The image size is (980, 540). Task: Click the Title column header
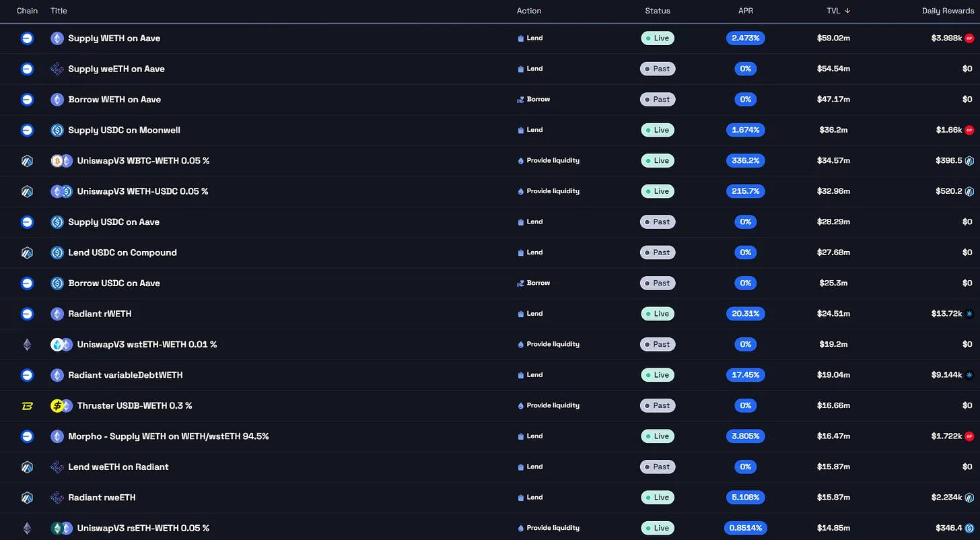(x=59, y=11)
